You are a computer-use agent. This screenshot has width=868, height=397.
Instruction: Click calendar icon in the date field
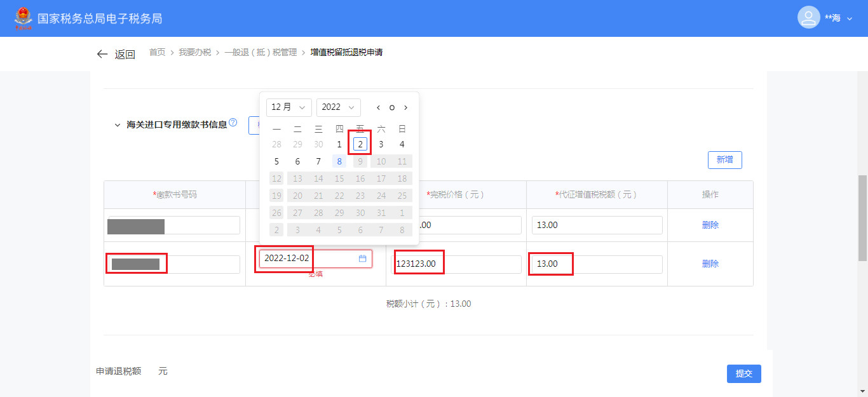(363, 259)
